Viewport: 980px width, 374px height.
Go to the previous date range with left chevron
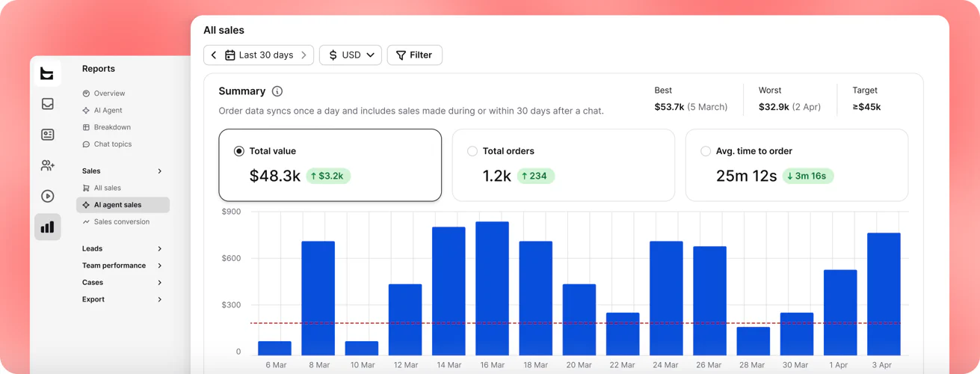coord(214,55)
